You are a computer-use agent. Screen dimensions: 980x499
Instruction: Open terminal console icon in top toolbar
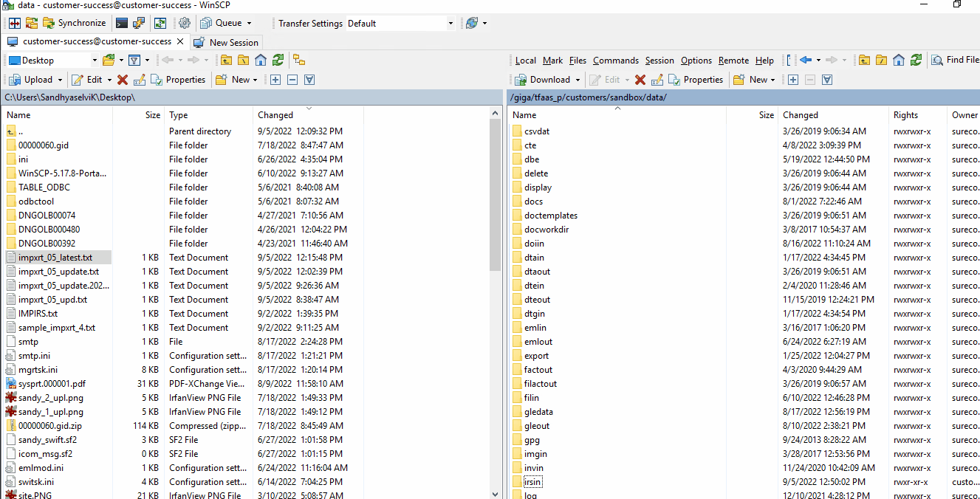(x=122, y=23)
